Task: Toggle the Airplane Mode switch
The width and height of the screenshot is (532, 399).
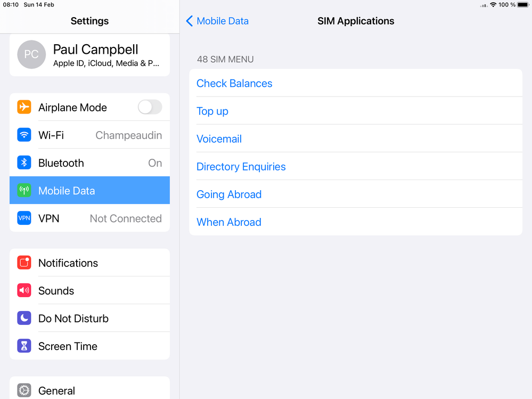Action: (150, 107)
